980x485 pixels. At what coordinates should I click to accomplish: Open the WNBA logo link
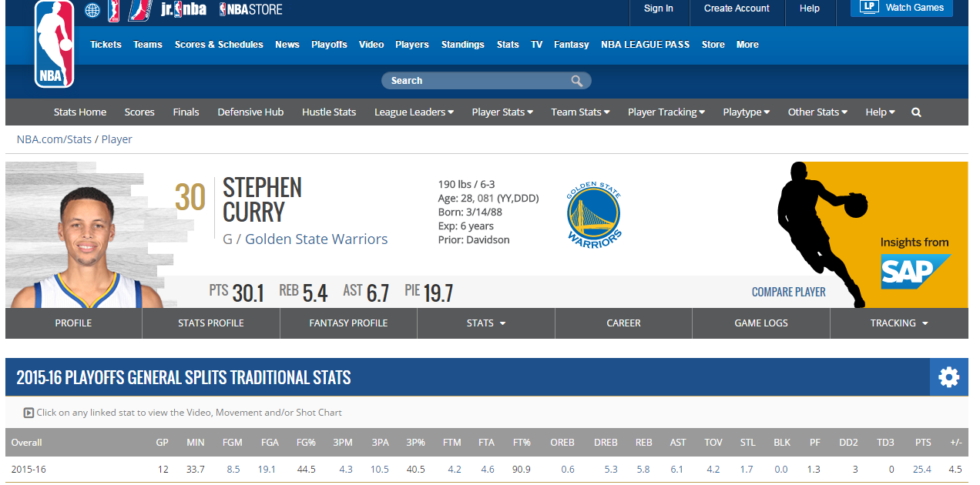[x=114, y=10]
